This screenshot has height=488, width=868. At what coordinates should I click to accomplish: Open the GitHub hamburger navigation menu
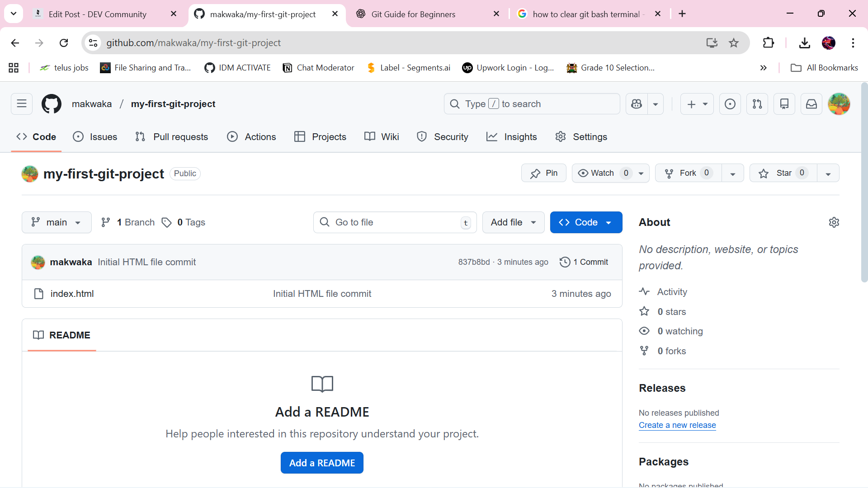(x=22, y=104)
